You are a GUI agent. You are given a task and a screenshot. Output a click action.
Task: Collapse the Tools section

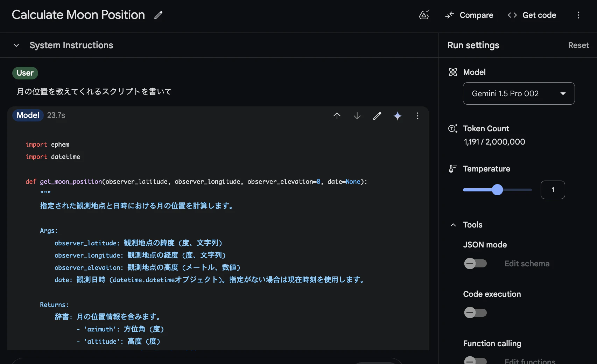pos(453,225)
